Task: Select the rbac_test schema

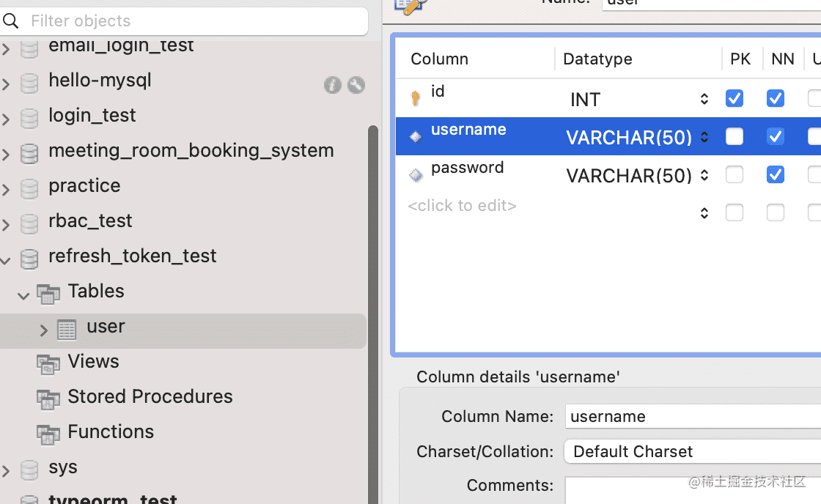Action: coord(90,220)
